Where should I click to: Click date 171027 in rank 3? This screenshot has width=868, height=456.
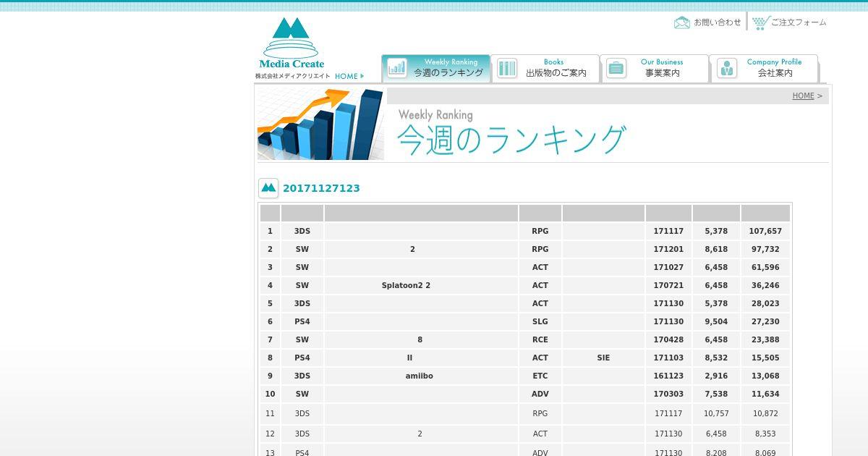668,267
